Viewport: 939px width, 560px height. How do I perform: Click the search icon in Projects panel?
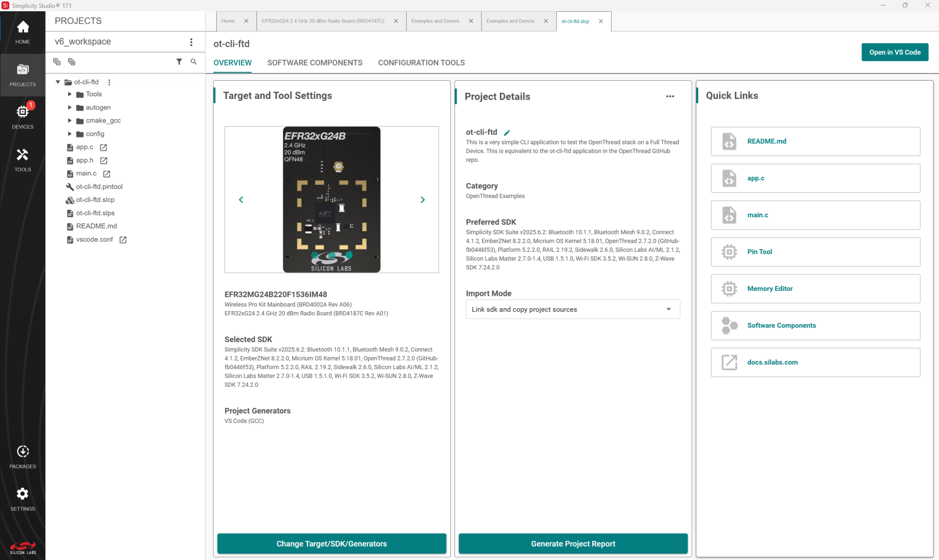coord(194,62)
